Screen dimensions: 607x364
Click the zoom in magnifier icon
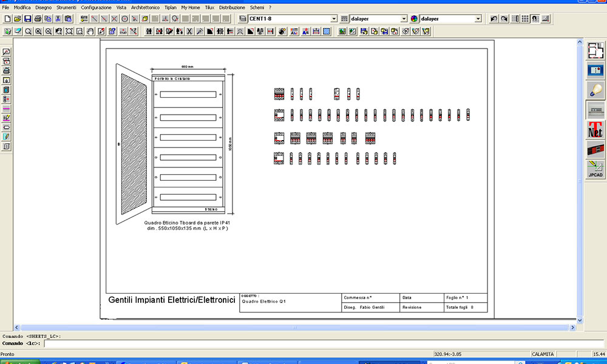38,31
